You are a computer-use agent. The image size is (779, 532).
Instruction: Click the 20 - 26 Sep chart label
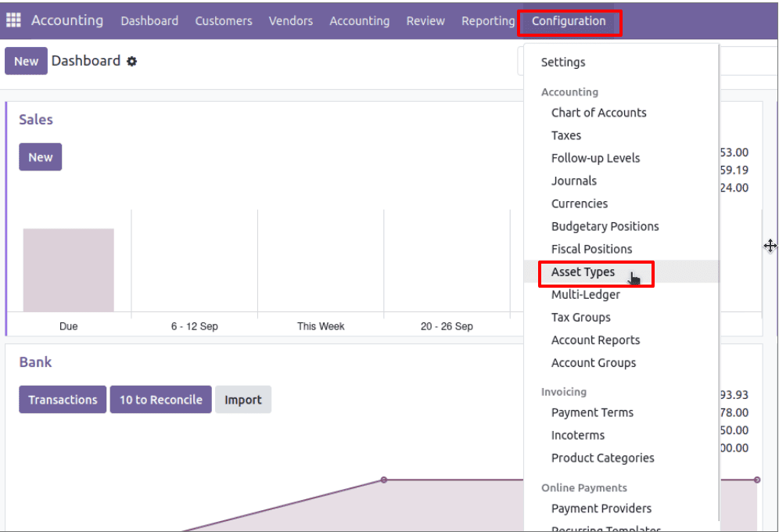pyautogui.click(x=447, y=326)
